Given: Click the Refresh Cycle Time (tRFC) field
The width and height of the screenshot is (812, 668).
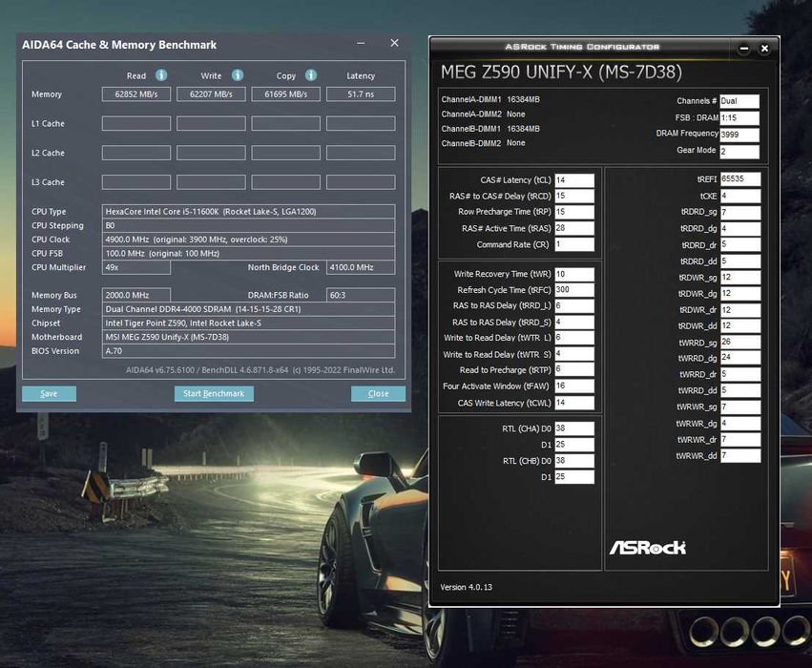Looking at the screenshot, I should point(574,289).
